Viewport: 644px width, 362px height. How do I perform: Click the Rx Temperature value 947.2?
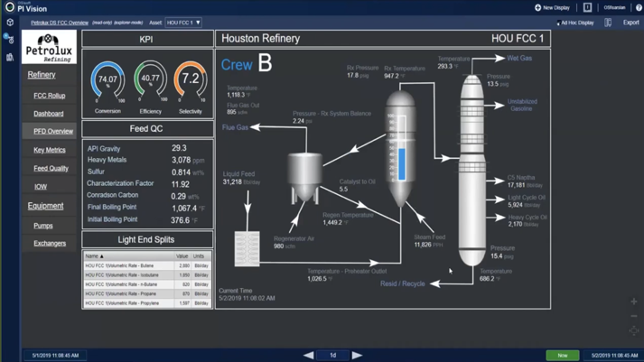391,76
